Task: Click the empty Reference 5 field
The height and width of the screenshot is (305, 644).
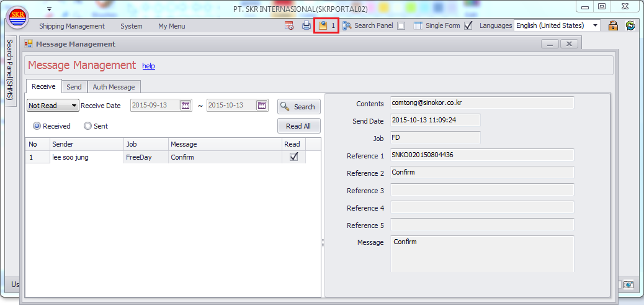Action: coord(482,224)
